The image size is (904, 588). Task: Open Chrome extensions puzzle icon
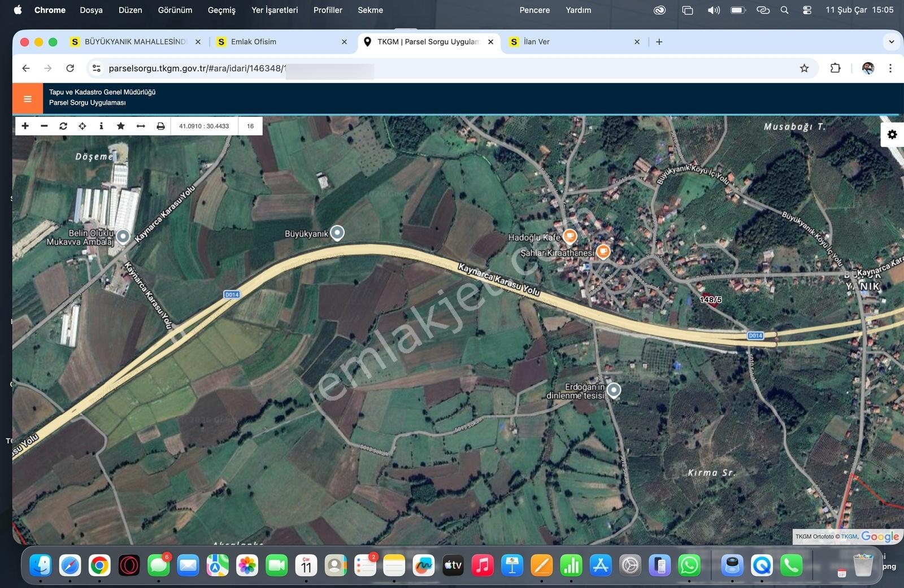(x=835, y=68)
